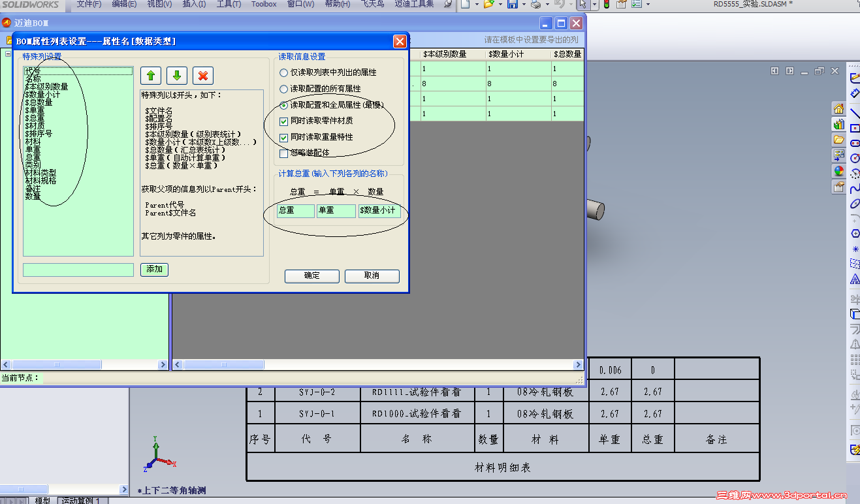The height and width of the screenshot is (504, 860).
Task: Open the View Palette task pane tab
Action: 838,155
